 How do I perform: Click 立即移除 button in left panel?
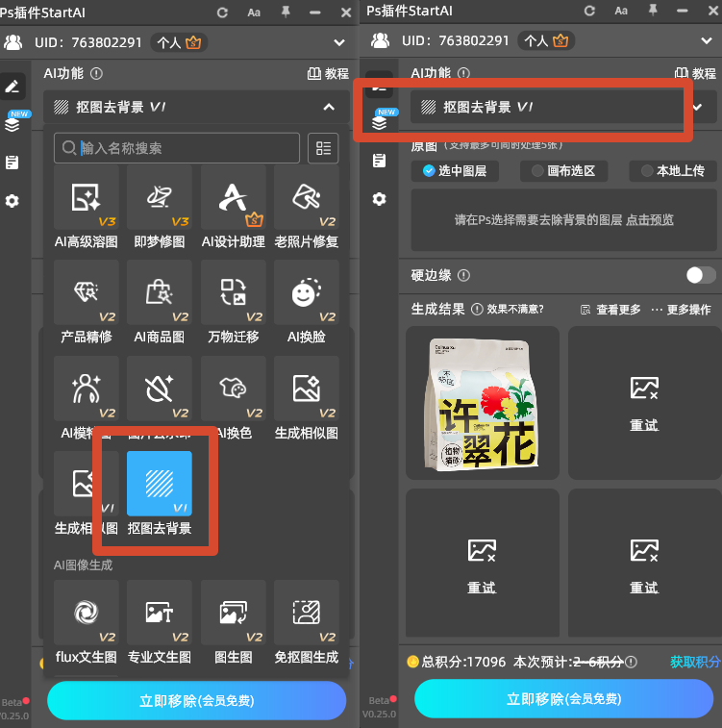point(197,701)
